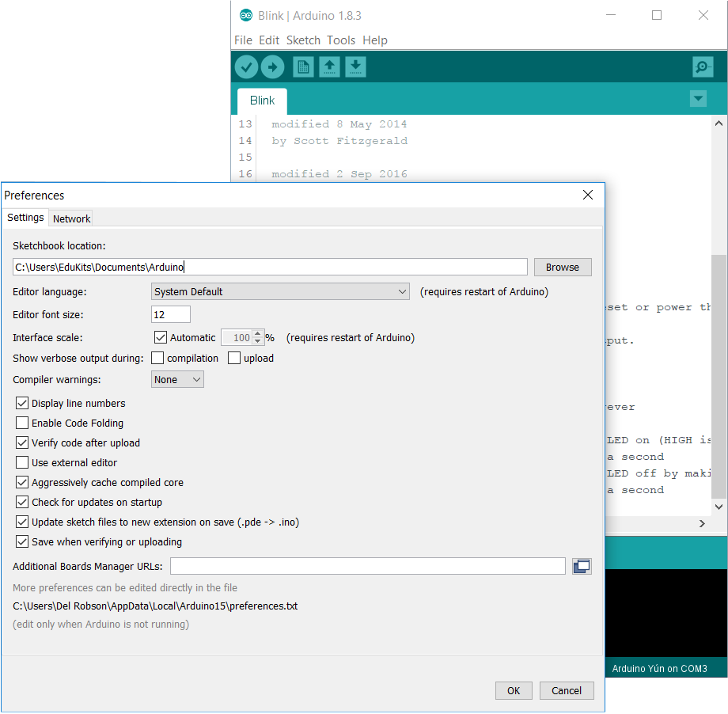Open the File menu in Arduino
Image resolution: width=728 pixels, height=714 pixels.
pyautogui.click(x=243, y=40)
